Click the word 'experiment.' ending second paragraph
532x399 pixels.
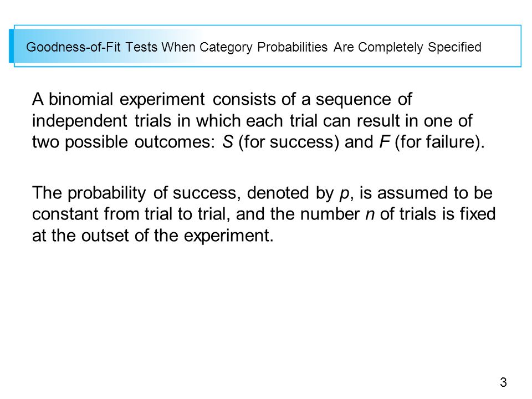coord(228,236)
